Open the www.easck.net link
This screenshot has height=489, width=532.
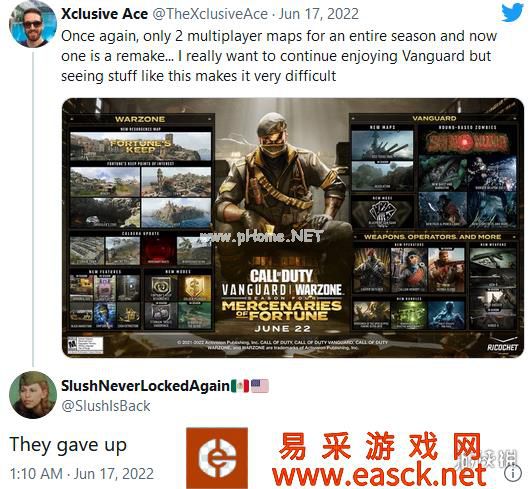tap(379, 474)
